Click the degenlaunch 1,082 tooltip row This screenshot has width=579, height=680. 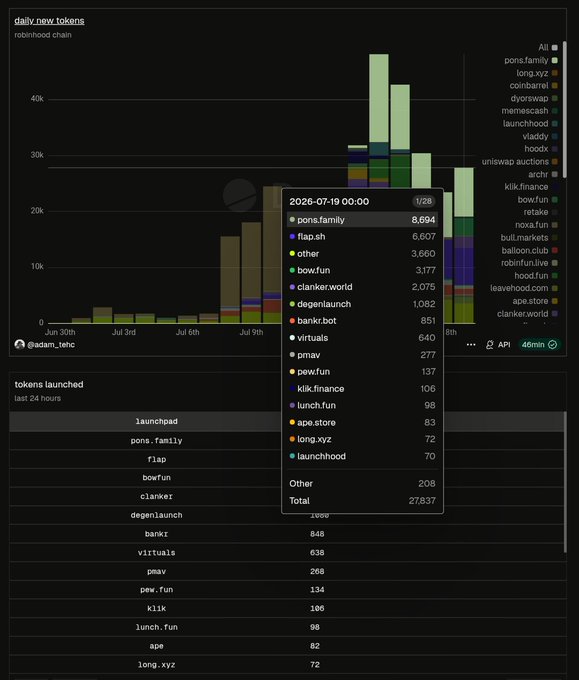point(362,304)
